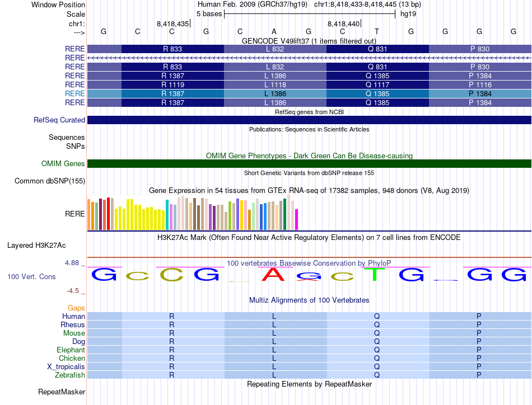
Task: Click the magenta last bar in GTEx chart
Action: pyautogui.click(x=297, y=220)
